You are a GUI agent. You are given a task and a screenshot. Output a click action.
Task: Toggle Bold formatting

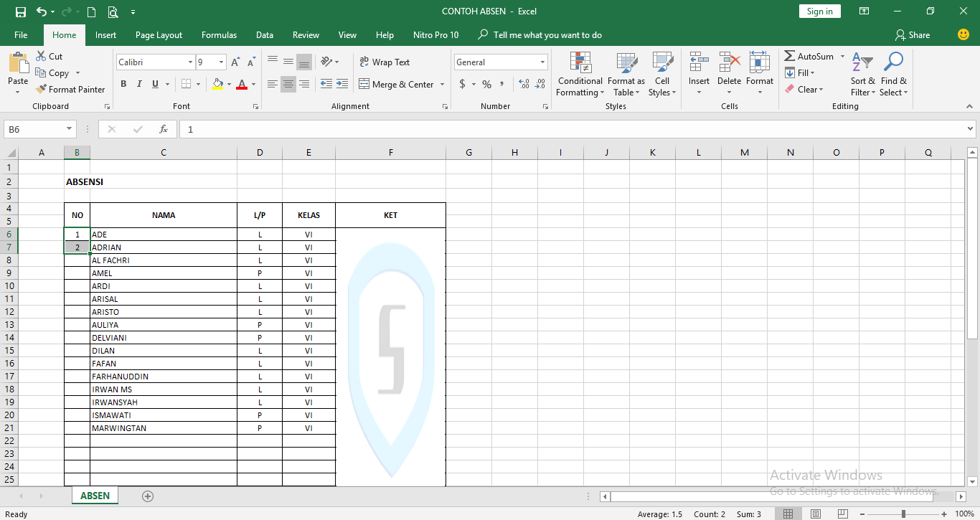point(123,84)
